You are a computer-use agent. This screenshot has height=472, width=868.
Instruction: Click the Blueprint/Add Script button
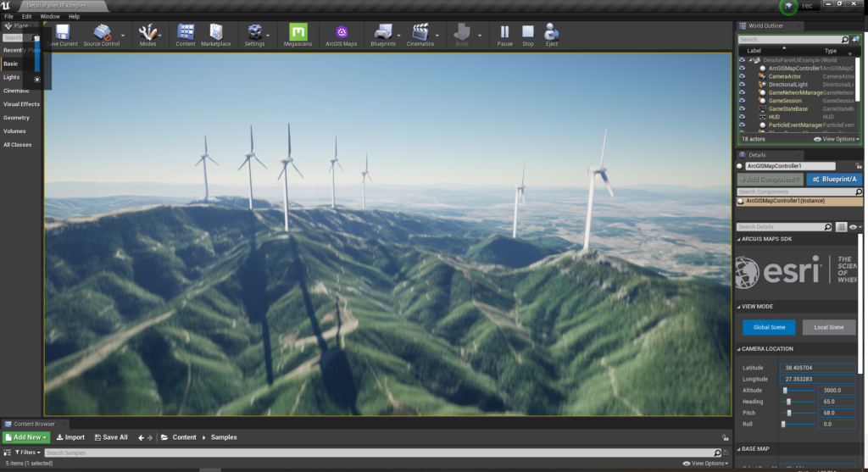pyautogui.click(x=834, y=180)
